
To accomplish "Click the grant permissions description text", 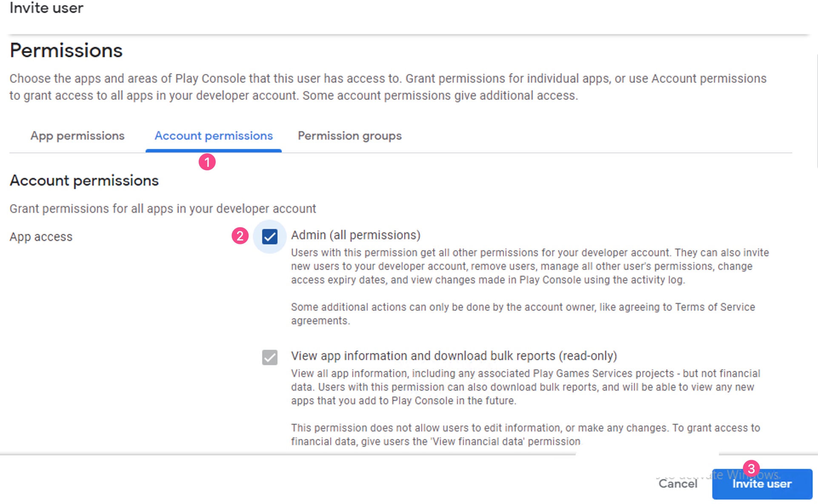I will click(163, 208).
